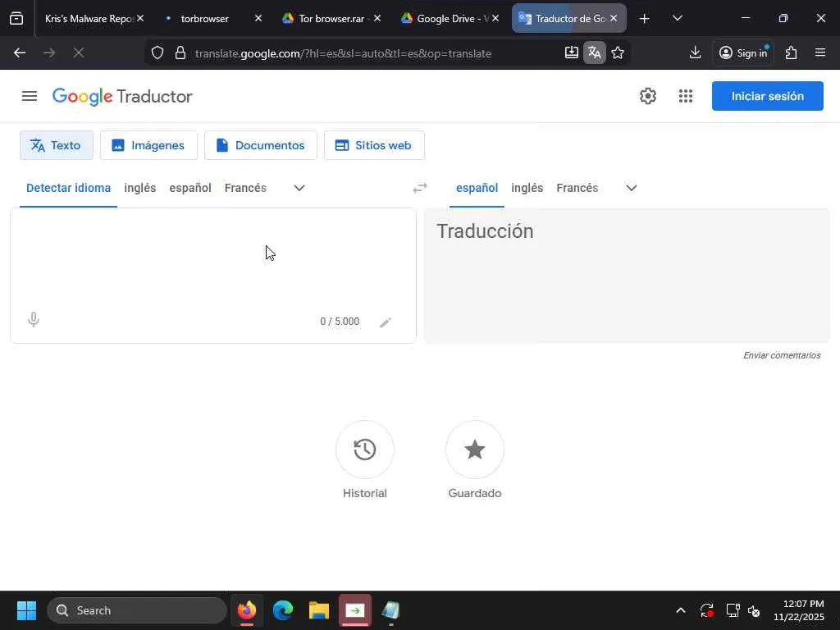
Task: List all tabs dropdown arrow
Action: (677, 18)
